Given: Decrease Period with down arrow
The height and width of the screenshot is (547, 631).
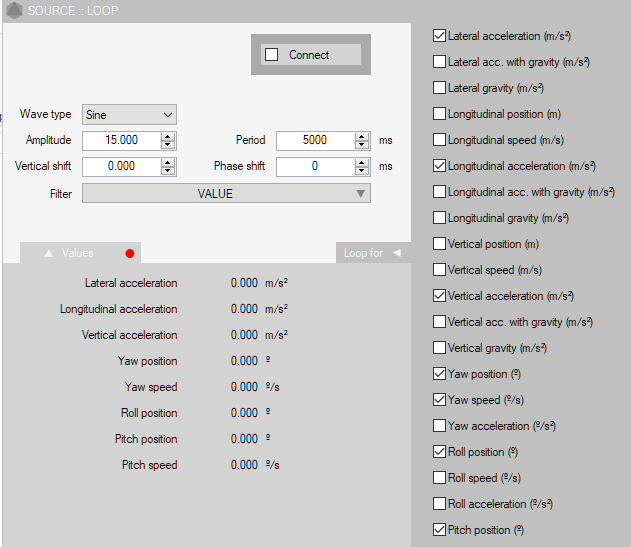Looking at the screenshot, I should (362, 145).
